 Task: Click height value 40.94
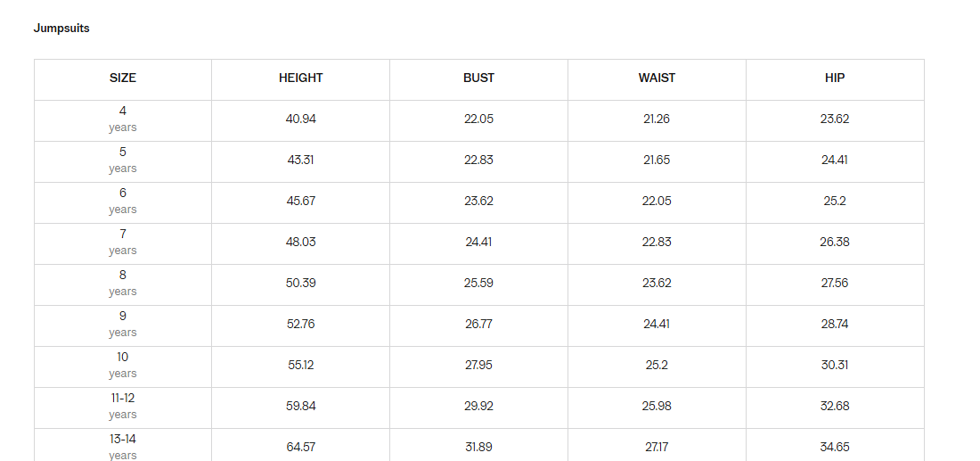point(300,119)
